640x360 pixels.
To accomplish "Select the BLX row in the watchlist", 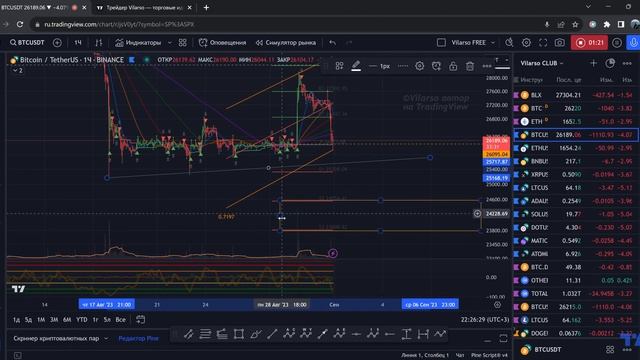I will click(x=576, y=95).
